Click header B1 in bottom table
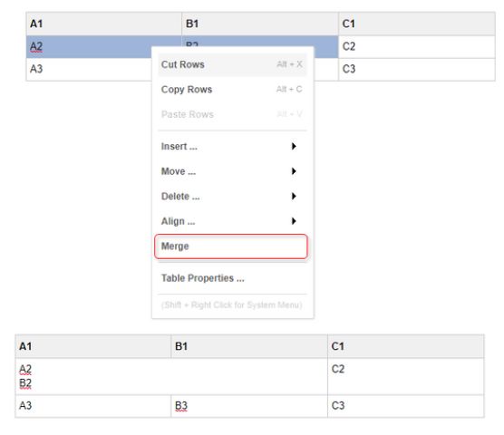Image resolution: width=504 pixels, height=435 pixels. [249, 346]
